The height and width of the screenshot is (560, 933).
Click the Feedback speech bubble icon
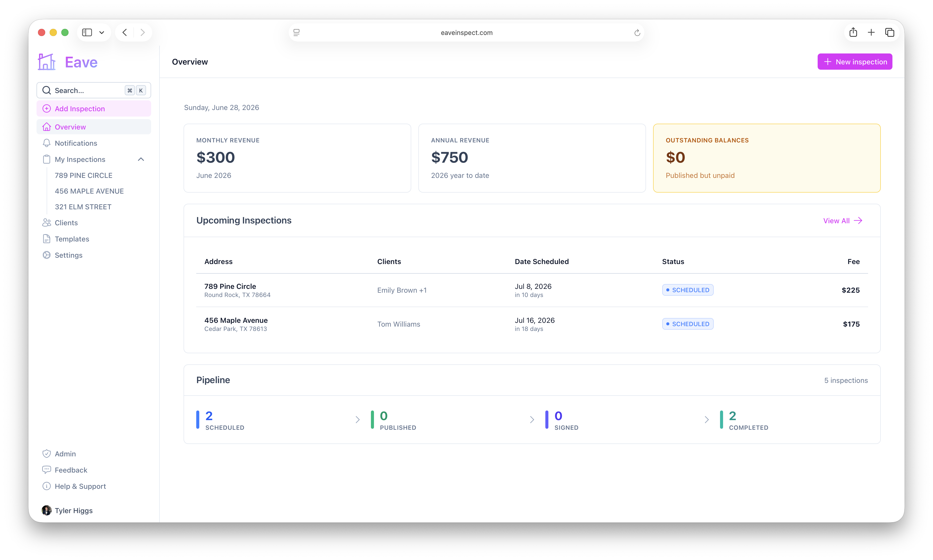tap(46, 470)
